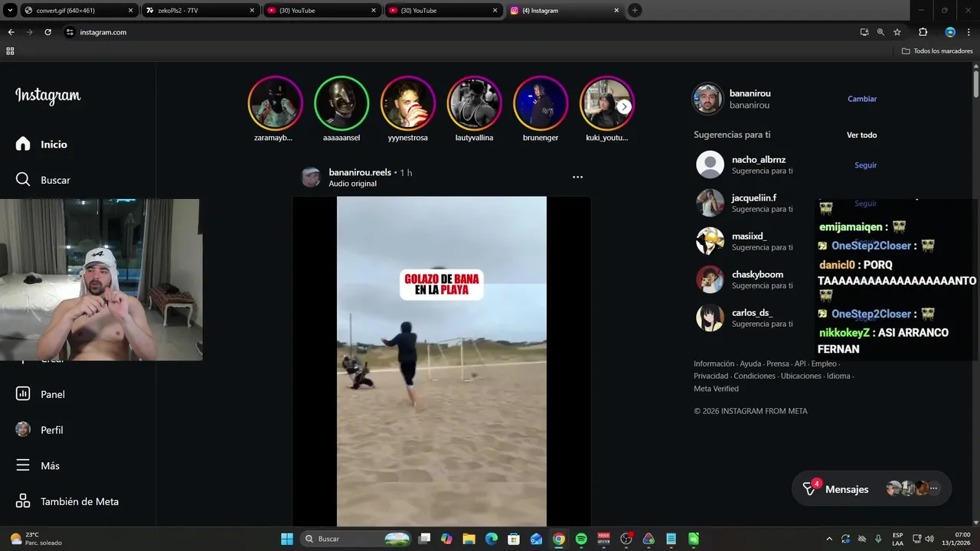
Task: Open tab search dropdown in Chrome
Action: 8,11
